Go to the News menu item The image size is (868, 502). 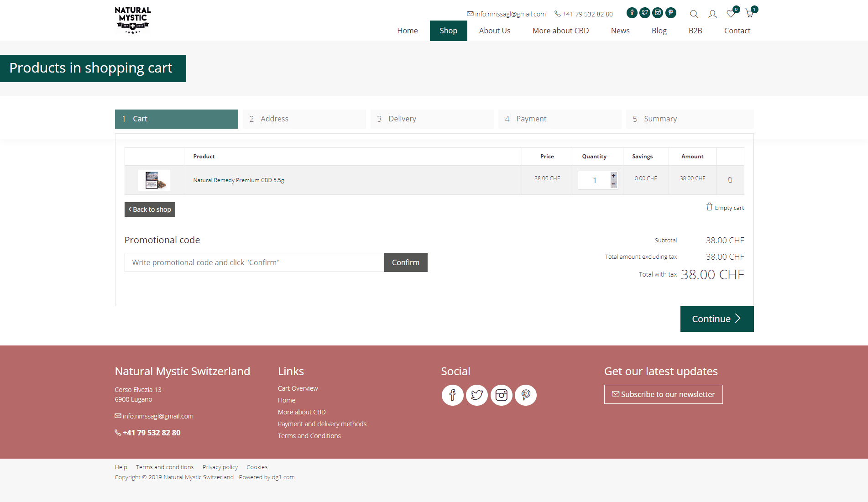coord(620,31)
